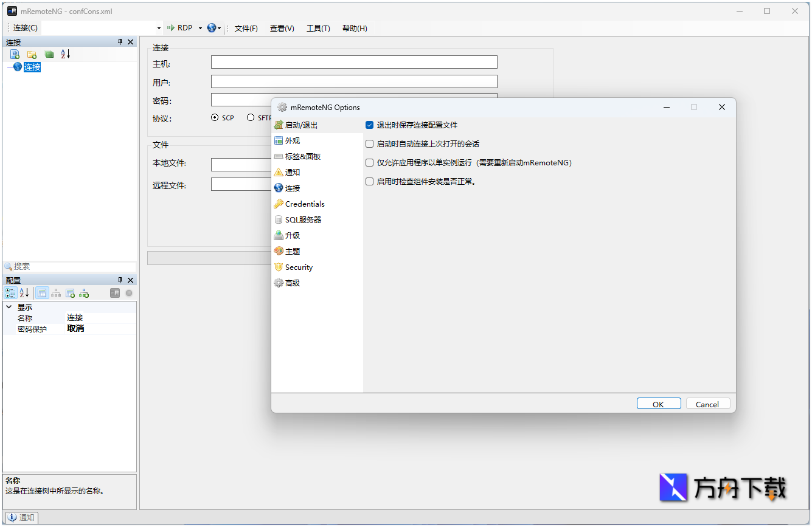Confirm the Options dialog with OK
Screen dimensions: 812x527
[x=659, y=404]
